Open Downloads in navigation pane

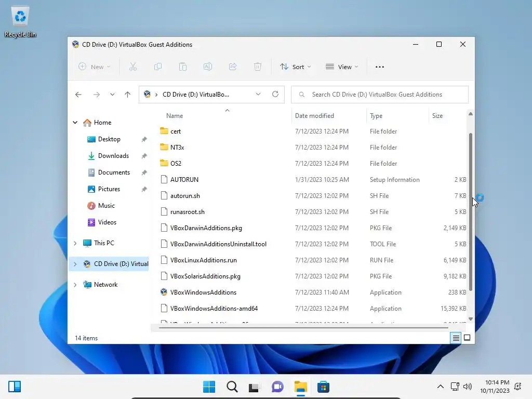click(113, 156)
